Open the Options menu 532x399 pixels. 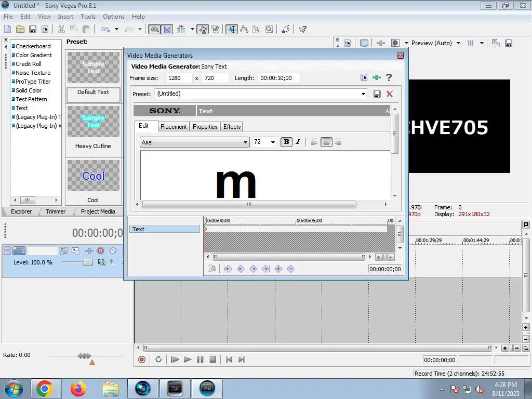pyautogui.click(x=114, y=16)
